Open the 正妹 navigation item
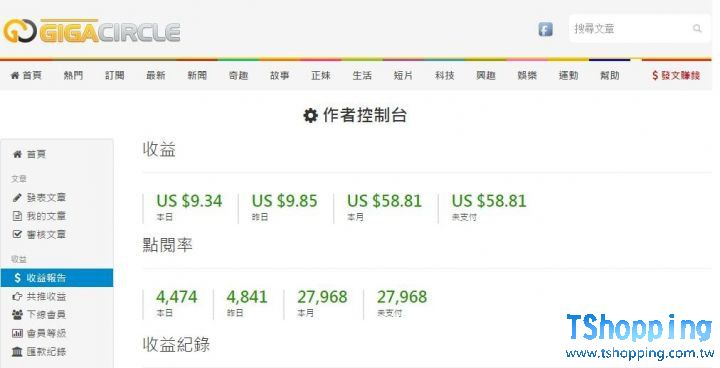The height and width of the screenshot is (368, 720). (x=321, y=75)
